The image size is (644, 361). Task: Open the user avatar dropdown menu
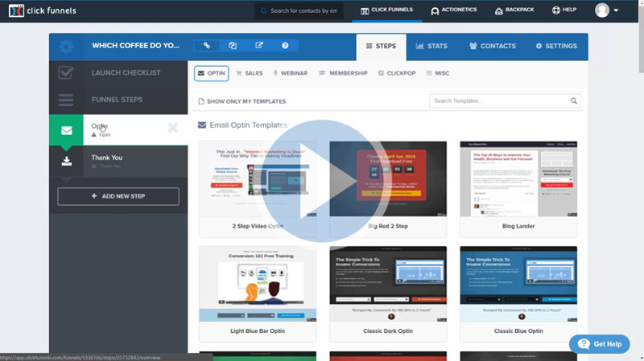[x=607, y=10]
